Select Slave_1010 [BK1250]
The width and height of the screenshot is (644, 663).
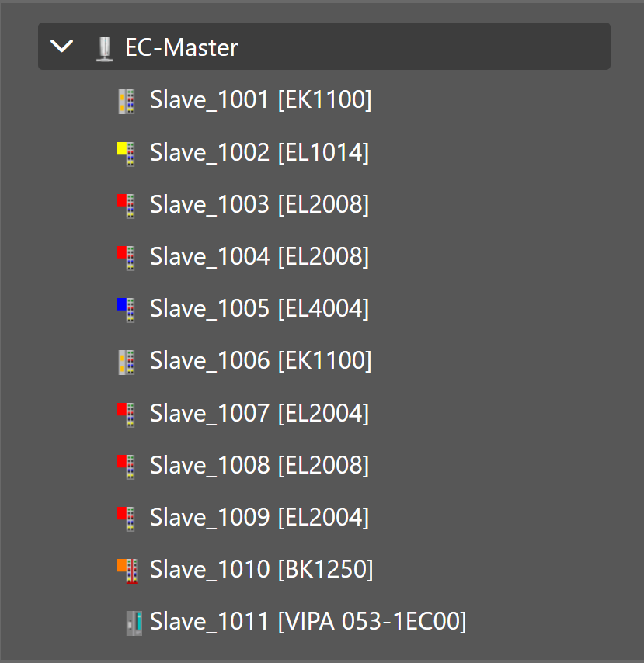point(259,569)
